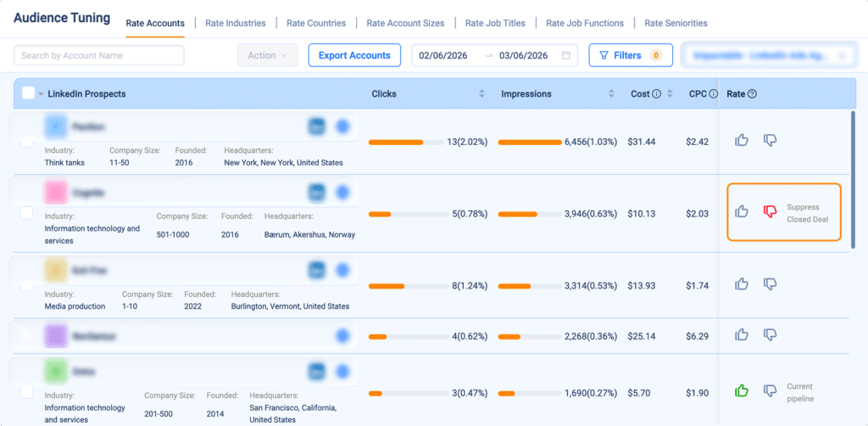
Task: Check the Burlington, Vermont account checkbox
Action: point(26,285)
